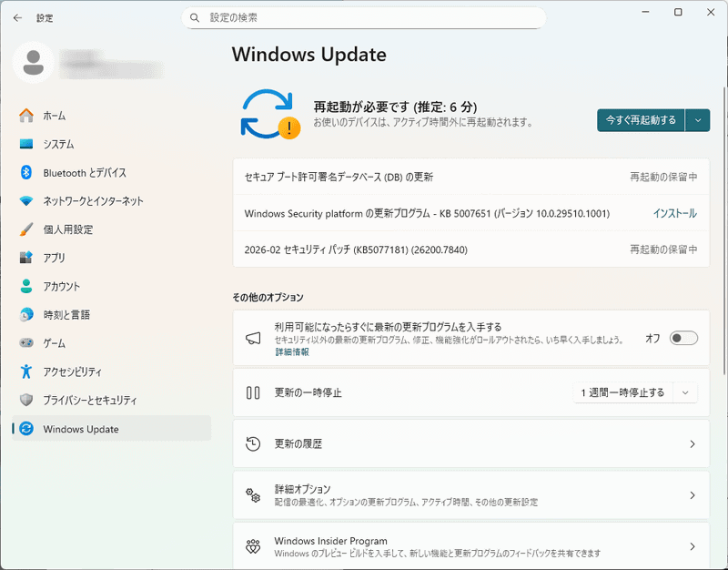This screenshot has height=570, width=728.
Task: Click the network Wi-Fi icon
Action: tap(26, 200)
